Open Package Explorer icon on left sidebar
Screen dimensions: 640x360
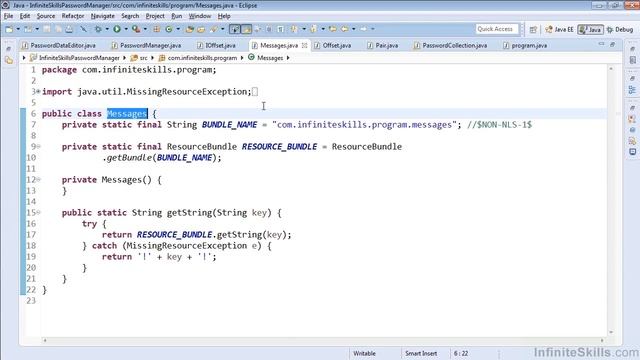pyautogui.click(x=9, y=60)
